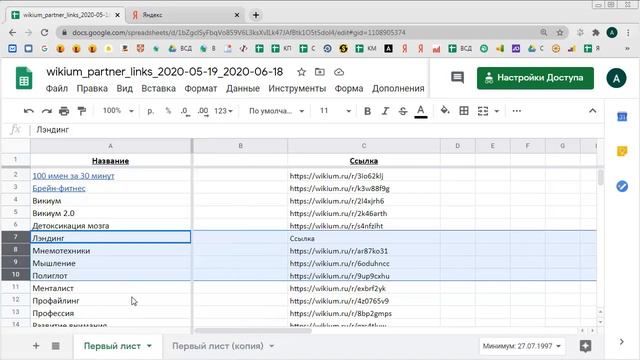The image size is (640, 360).
Task: Open the Дополнения menu
Action: (398, 89)
